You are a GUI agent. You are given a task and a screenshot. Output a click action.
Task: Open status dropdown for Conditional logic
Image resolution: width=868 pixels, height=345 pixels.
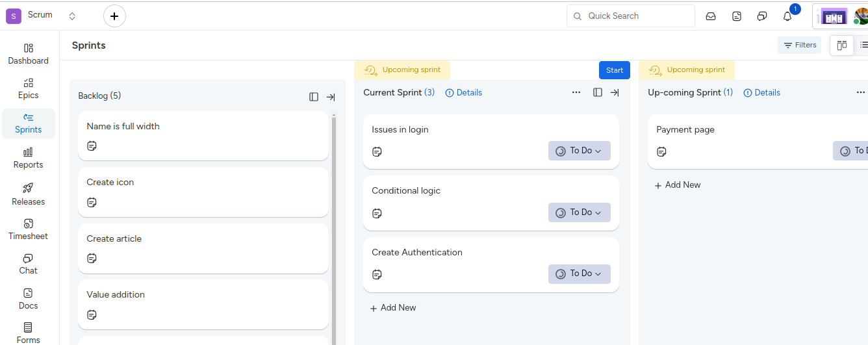[x=579, y=212]
